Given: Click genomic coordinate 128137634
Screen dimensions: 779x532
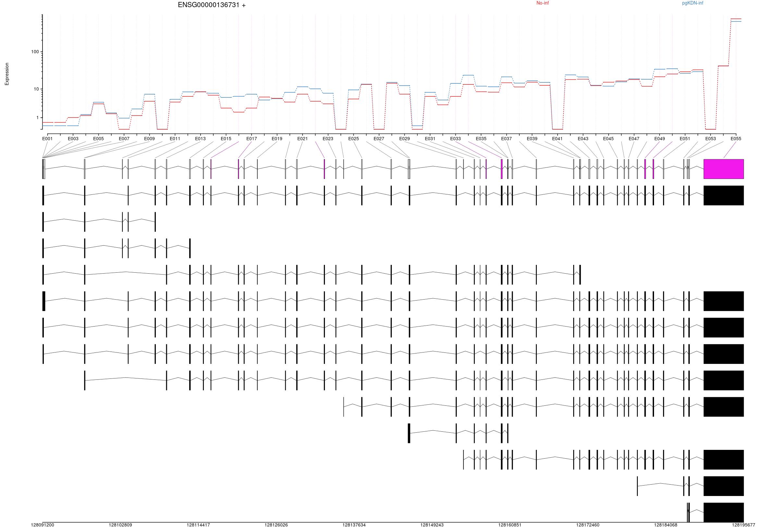Looking at the screenshot, I should [354, 525].
